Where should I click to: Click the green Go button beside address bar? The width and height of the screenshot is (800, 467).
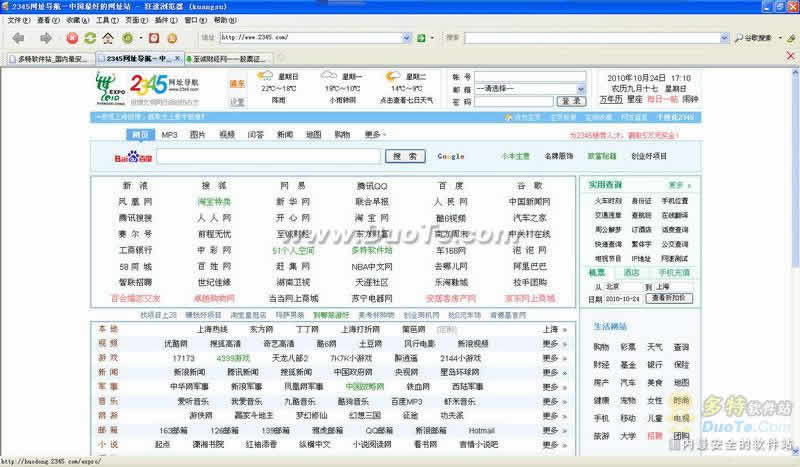tap(421, 38)
